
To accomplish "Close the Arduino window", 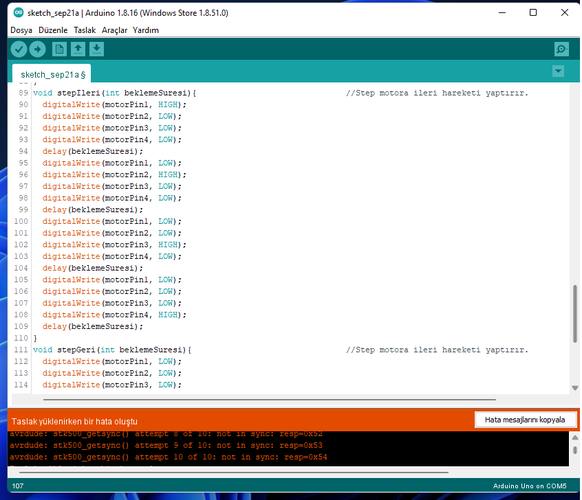I will click(565, 13).
